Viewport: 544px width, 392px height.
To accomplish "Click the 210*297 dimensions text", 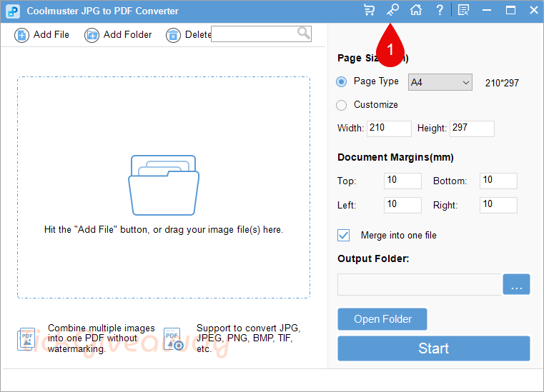I will coord(502,83).
